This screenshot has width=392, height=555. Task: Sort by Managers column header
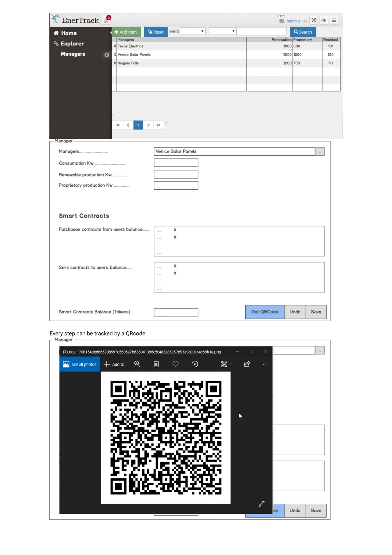[x=126, y=40]
